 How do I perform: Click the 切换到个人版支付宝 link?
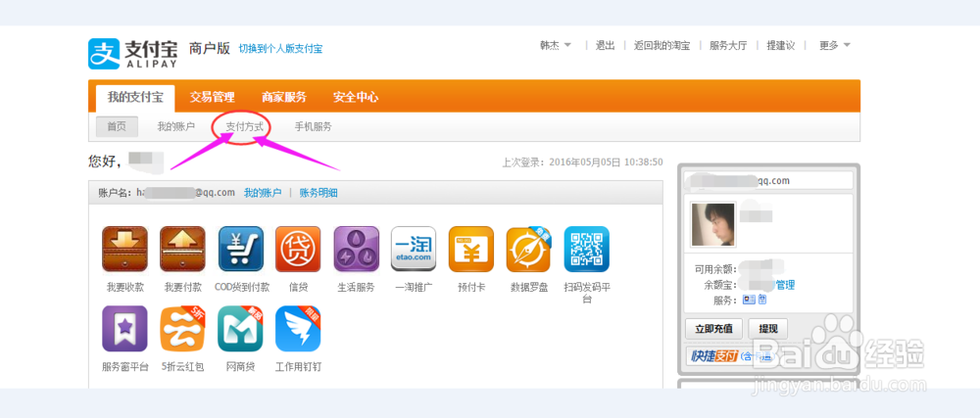click(x=280, y=49)
